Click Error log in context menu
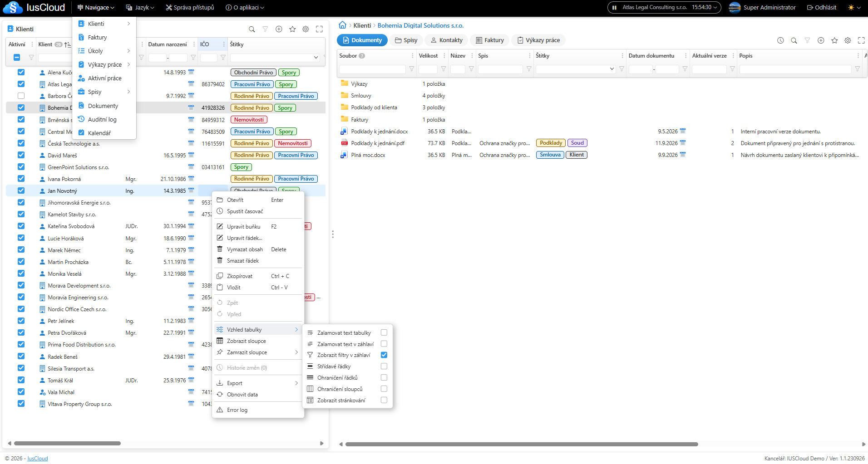This screenshot has width=868, height=464. click(258, 410)
